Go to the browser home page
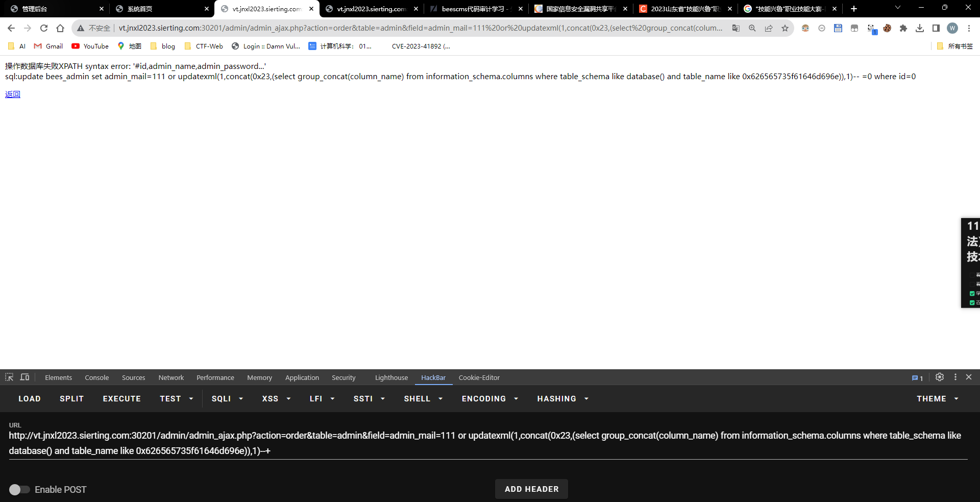This screenshot has width=980, height=502. point(60,28)
